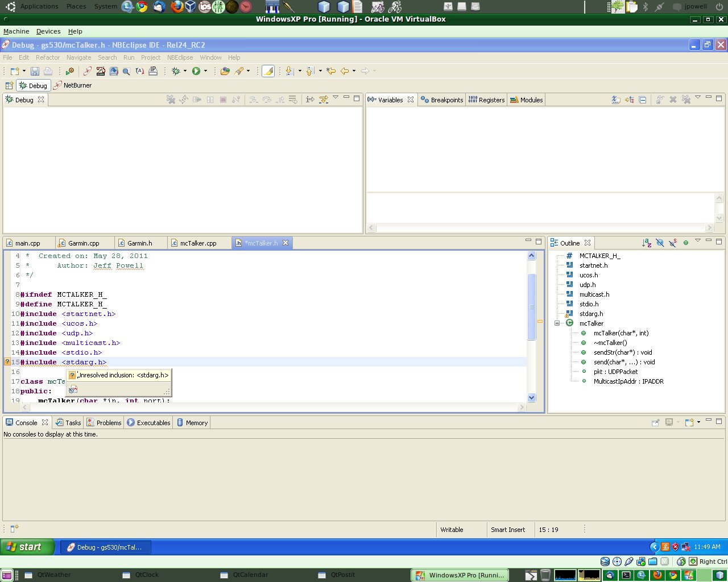Click Pin Console icon in Console view
Viewport: 728px width, 582px height.
(656, 422)
